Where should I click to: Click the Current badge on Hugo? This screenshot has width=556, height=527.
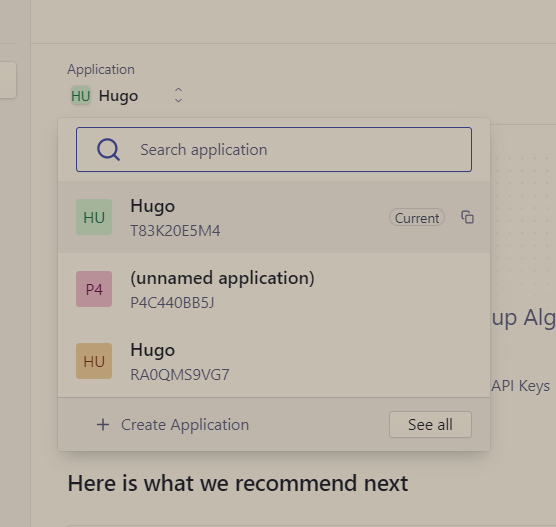[417, 218]
